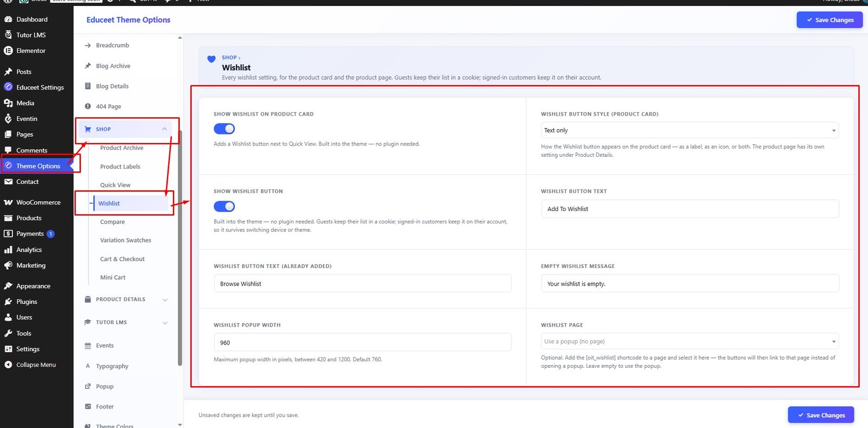Click the Marketing megaphone icon
The image size is (868, 428).
tap(8, 266)
